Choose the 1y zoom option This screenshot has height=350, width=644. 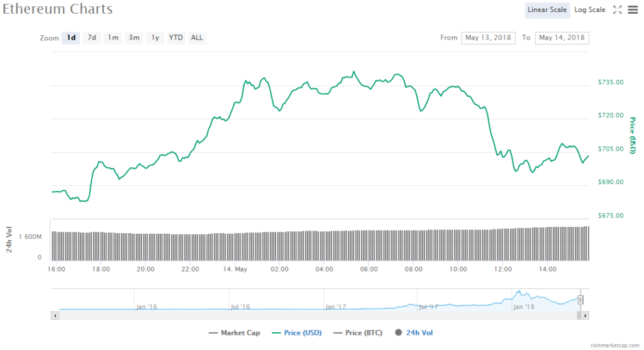(155, 38)
